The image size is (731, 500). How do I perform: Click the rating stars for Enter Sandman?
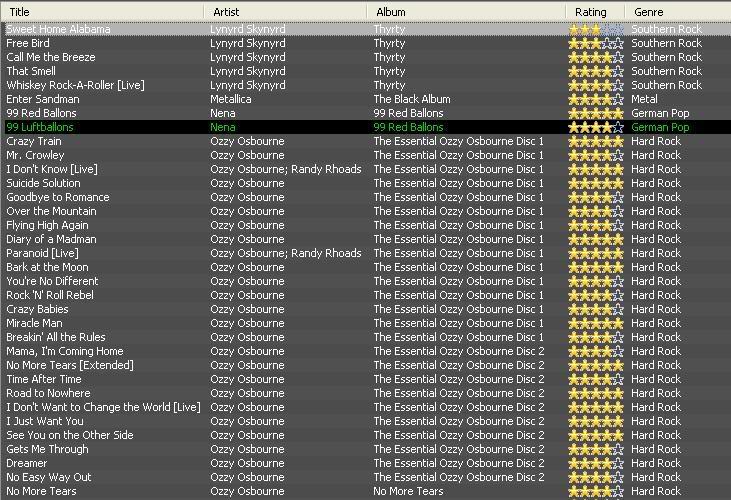pos(596,99)
